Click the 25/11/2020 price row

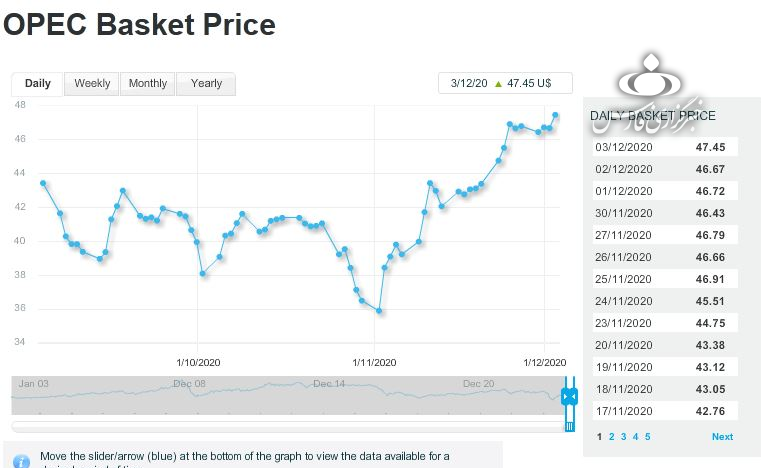[664, 279]
